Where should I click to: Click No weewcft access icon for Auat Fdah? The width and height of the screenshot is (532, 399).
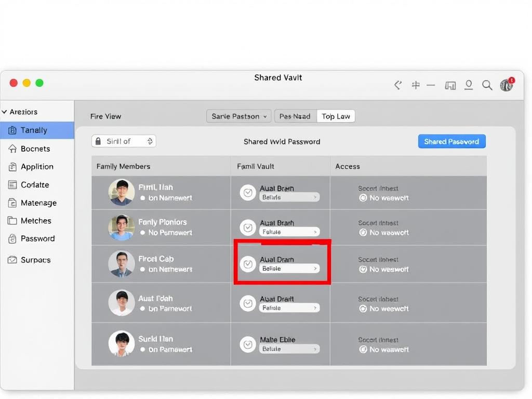pyautogui.click(x=363, y=309)
